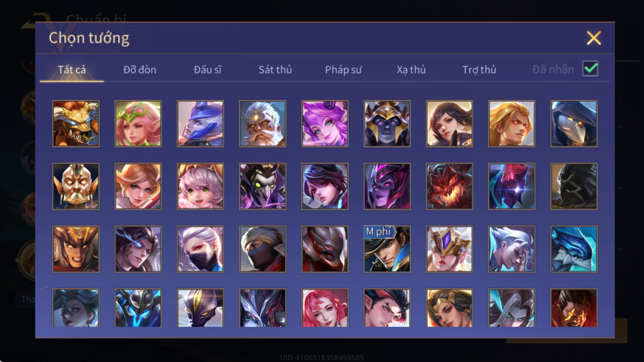Pick the white-bearded old man hero
The width and height of the screenshot is (644, 362).
(263, 123)
